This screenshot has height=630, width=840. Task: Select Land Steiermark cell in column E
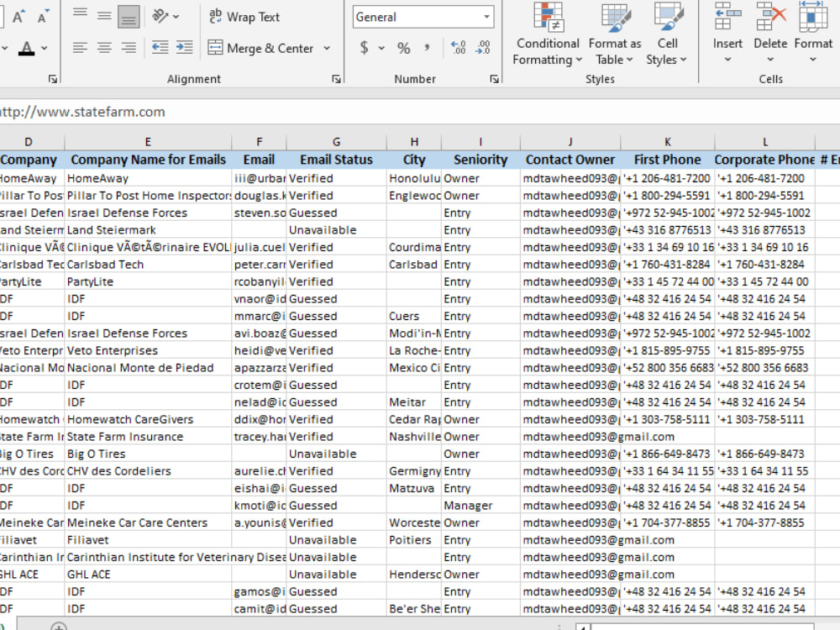[148, 230]
